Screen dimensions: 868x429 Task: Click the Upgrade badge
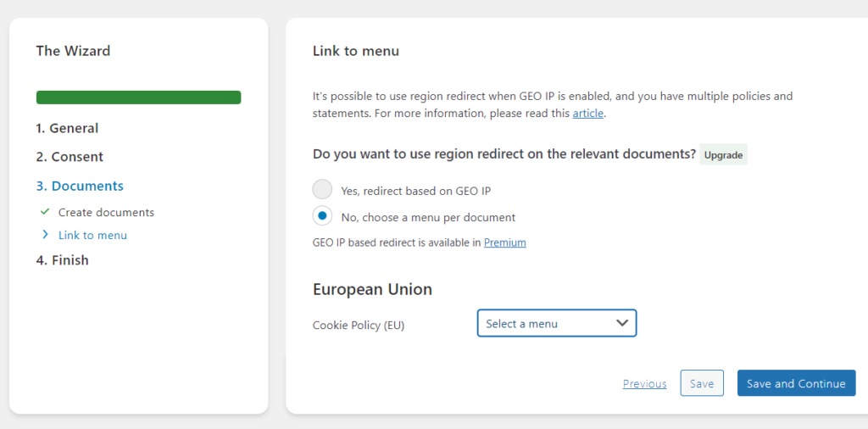click(x=723, y=155)
